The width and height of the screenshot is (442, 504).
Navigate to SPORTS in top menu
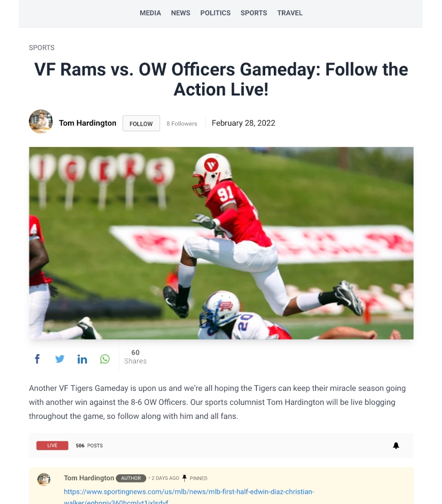254,13
